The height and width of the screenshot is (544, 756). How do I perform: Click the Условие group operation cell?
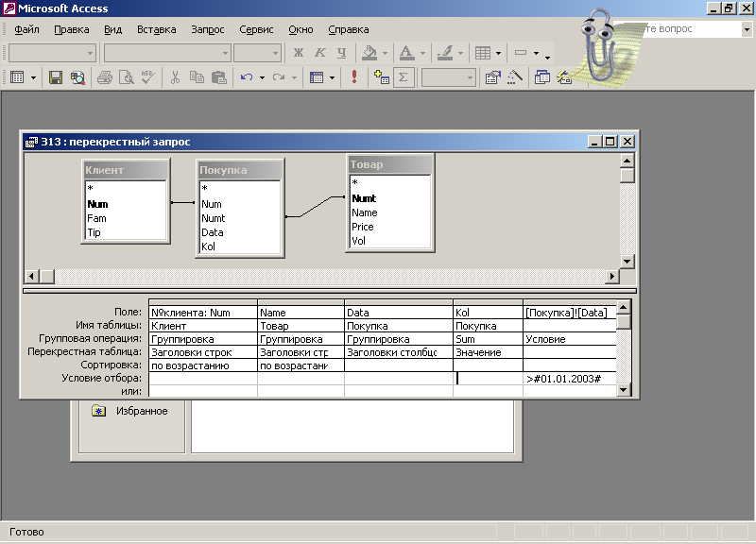coord(570,339)
